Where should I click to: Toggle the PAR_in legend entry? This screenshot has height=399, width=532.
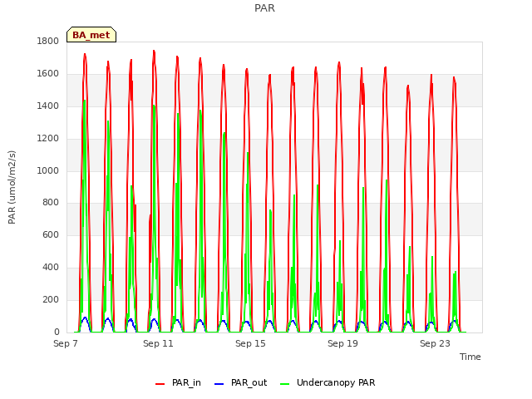tap(178, 382)
